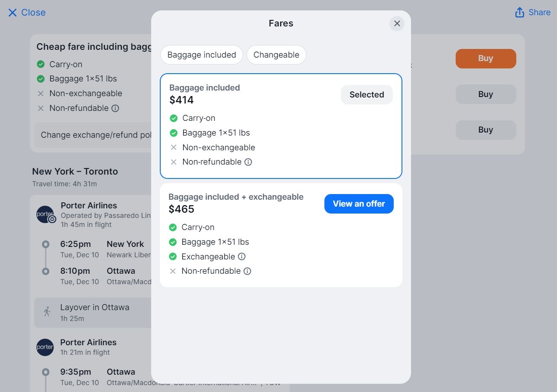Click the Close link at top left
The image size is (557, 392).
tap(27, 13)
